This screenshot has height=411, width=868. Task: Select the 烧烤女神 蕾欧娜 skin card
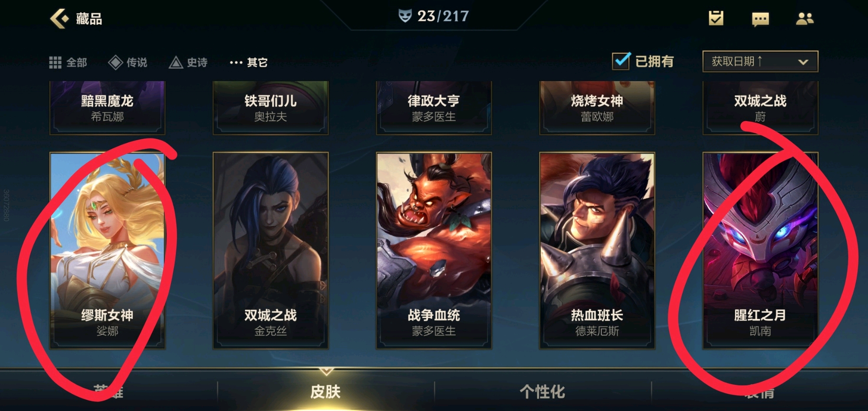(x=597, y=108)
